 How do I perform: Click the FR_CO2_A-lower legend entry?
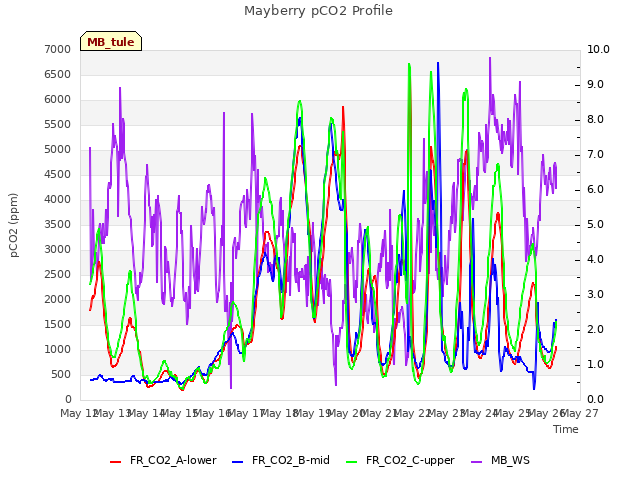click(x=163, y=460)
